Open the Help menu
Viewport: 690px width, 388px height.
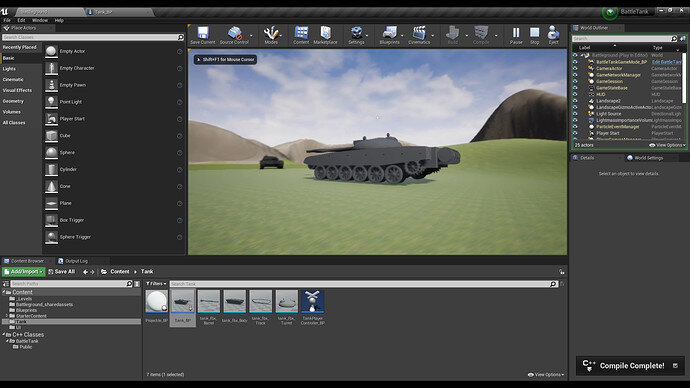[59, 20]
